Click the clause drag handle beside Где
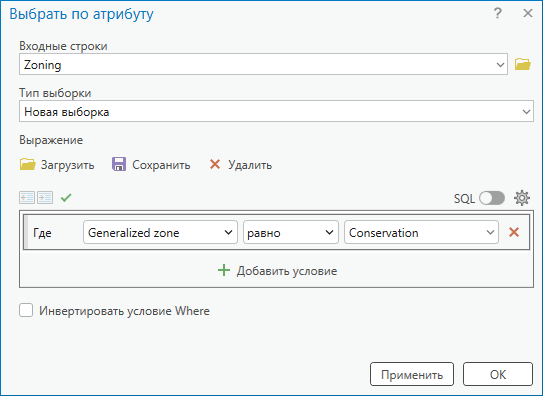543x396 pixels. [x=26, y=232]
